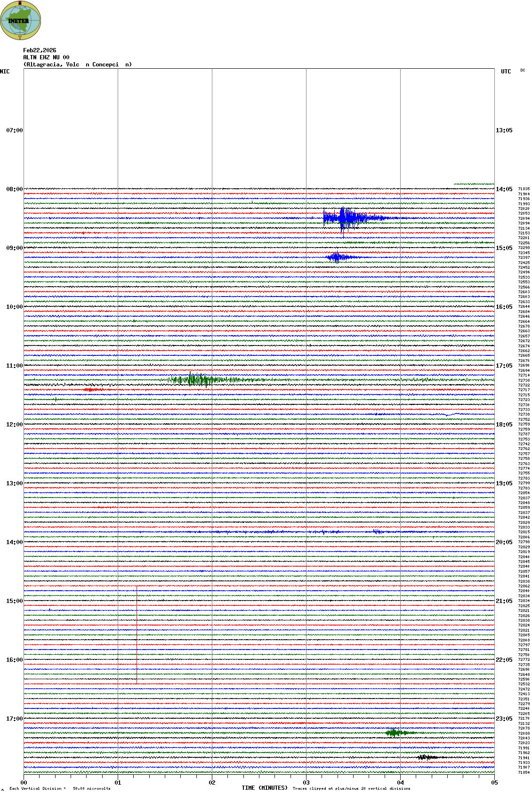Click the UTC column header
The width and height of the screenshot is (532, 795).
[506, 72]
